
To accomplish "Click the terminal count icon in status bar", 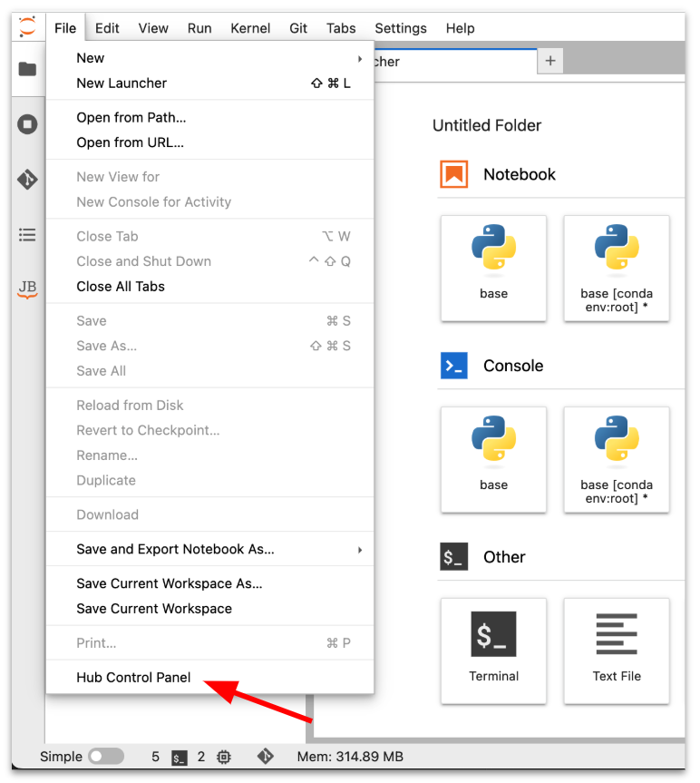I will click(180, 757).
